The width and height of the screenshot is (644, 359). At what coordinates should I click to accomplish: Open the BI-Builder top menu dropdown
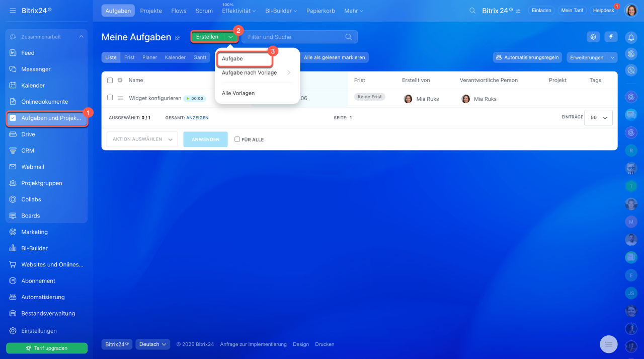tap(281, 11)
